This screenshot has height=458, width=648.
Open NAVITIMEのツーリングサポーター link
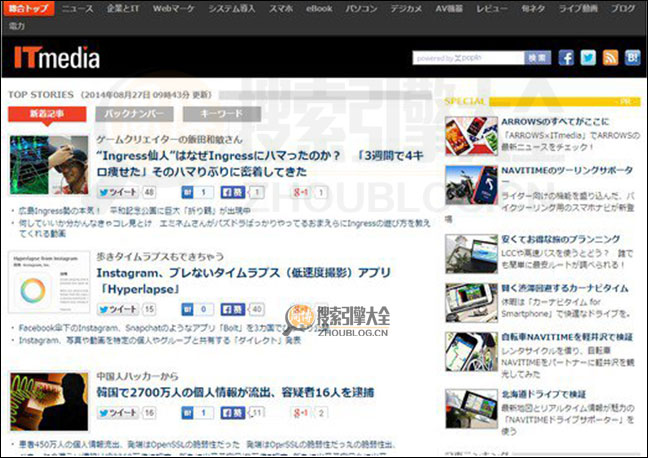click(x=567, y=170)
